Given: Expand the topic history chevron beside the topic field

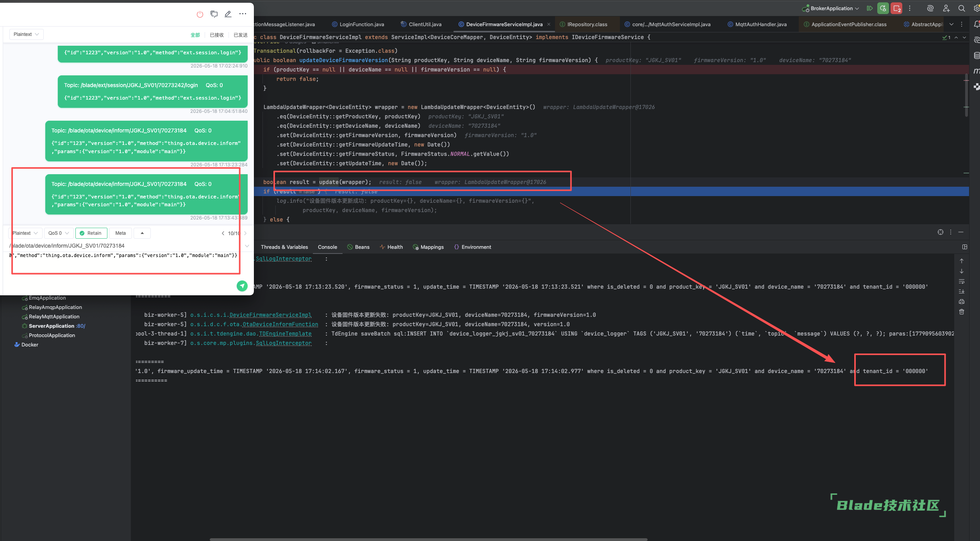Looking at the screenshot, I should (247, 246).
